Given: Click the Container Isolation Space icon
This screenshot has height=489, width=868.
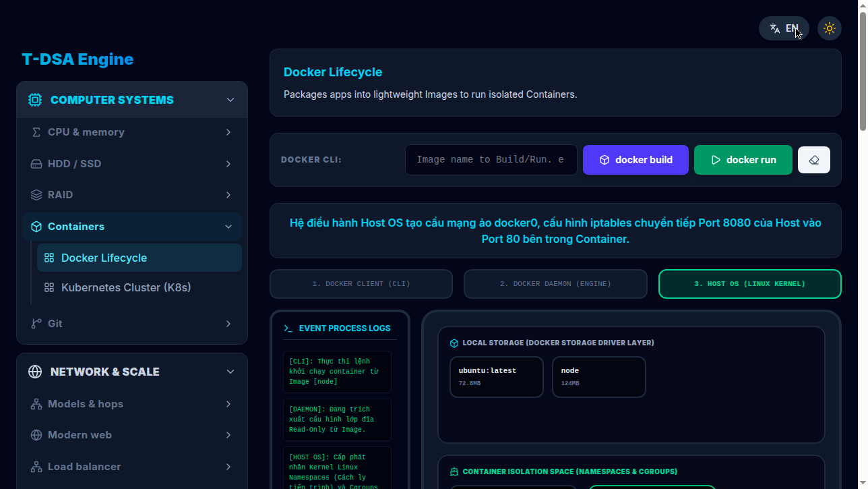Looking at the screenshot, I should [454, 472].
